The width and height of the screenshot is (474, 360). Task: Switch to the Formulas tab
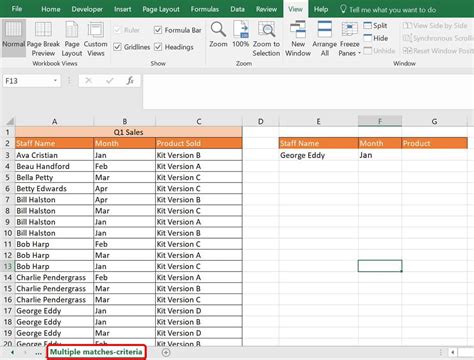205,9
